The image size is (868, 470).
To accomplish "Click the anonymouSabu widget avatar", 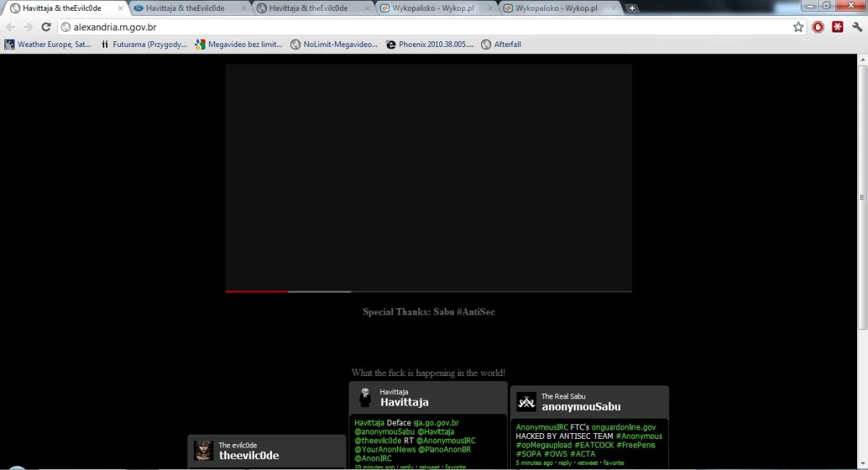I will (x=526, y=401).
